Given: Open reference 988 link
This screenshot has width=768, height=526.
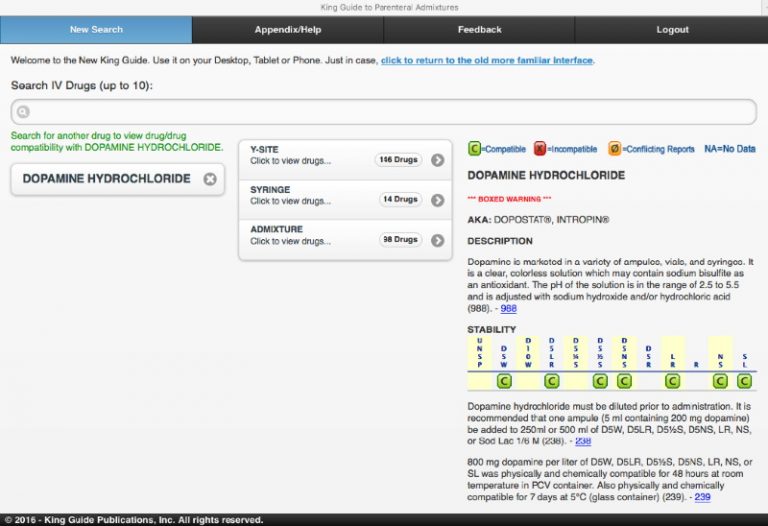Looking at the screenshot, I should pos(508,309).
